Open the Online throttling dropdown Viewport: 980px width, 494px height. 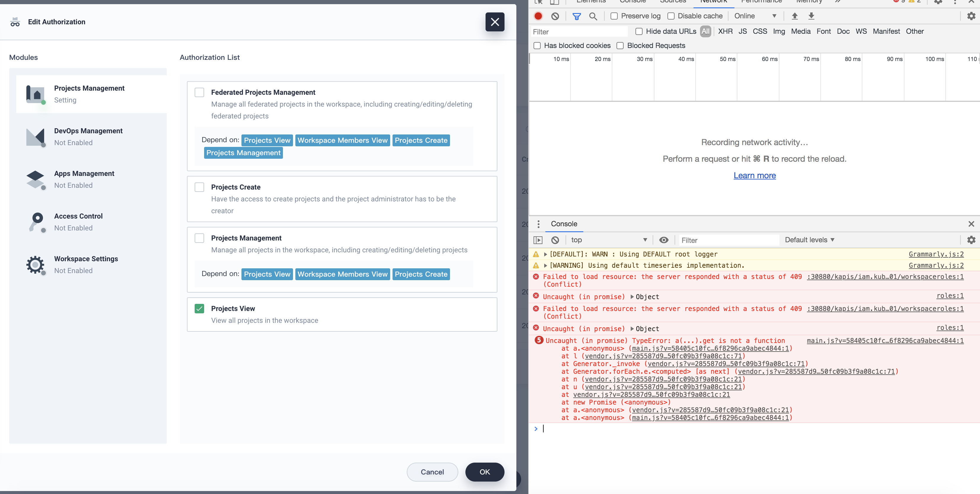(755, 16)
